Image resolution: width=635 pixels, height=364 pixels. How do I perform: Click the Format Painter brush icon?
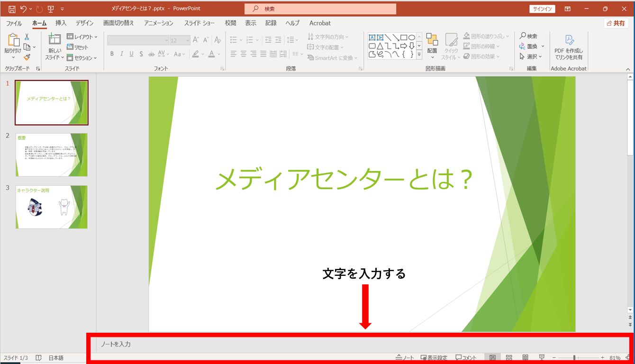[x=27, y=57]
